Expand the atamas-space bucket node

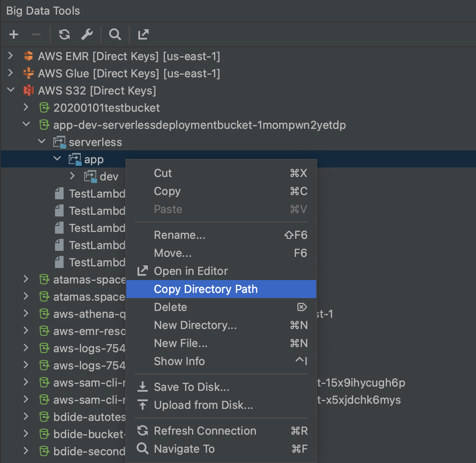click(x=26, y=279)
